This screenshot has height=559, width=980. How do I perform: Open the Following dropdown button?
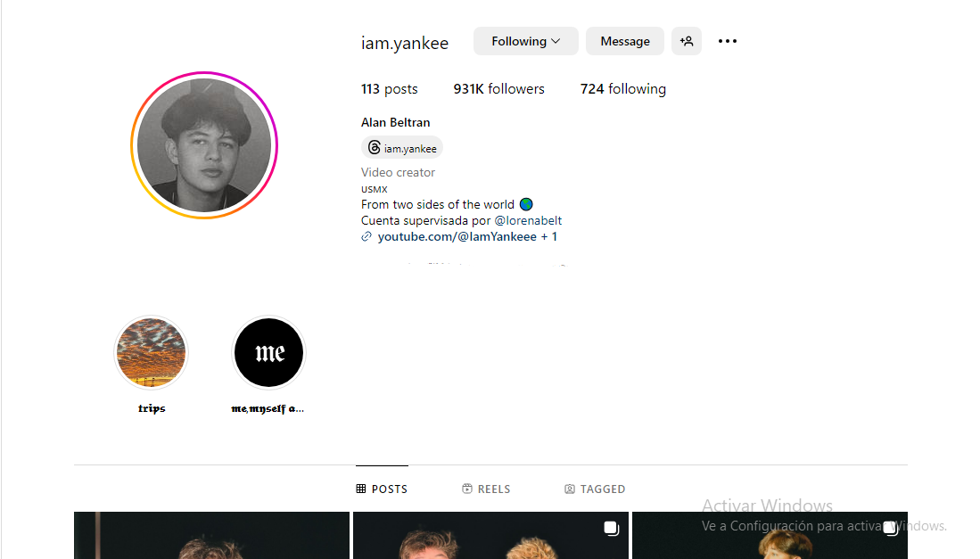point(525,41)
